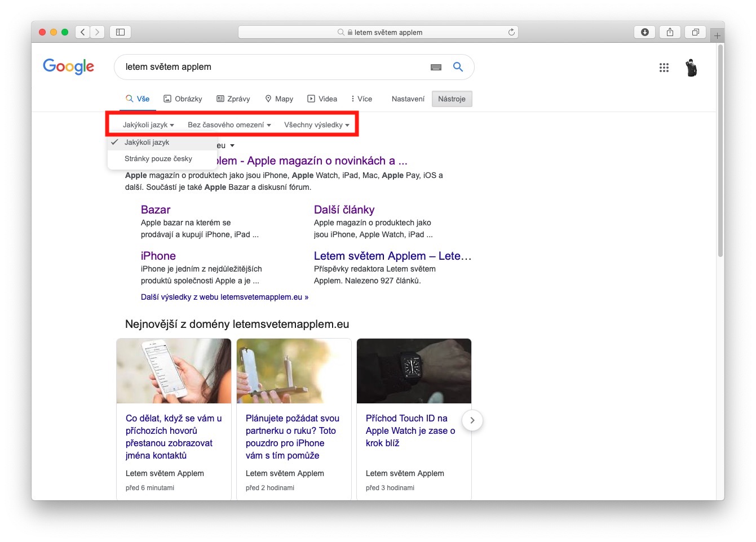Image resolution: width=756 pixels, height=542 pixels.
Task: Choose "Stránky pouze česky" language option
Action: coord(158,159)
